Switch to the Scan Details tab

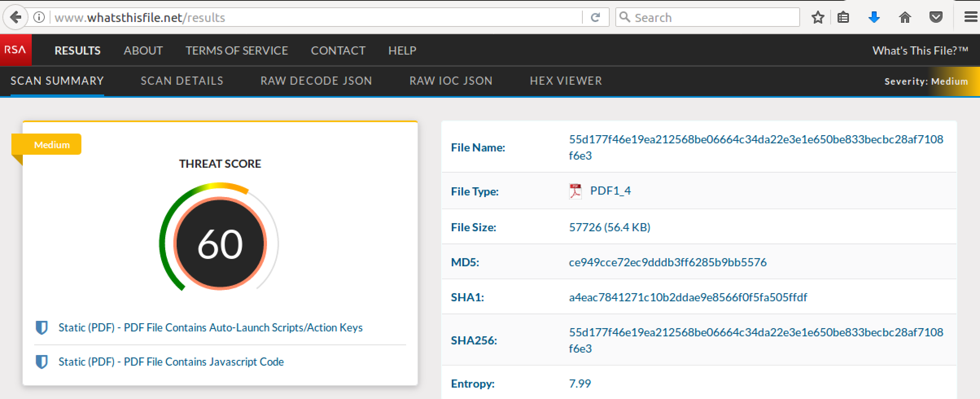click(182, 81)
